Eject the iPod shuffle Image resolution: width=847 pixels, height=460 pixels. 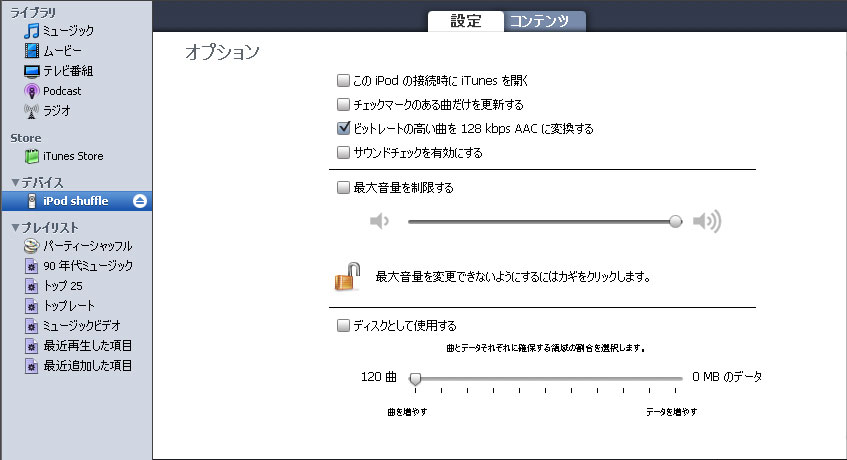coord(140,201)
